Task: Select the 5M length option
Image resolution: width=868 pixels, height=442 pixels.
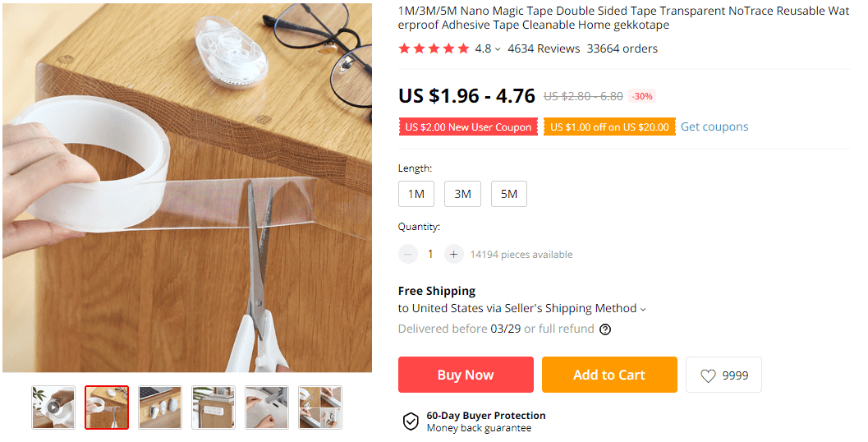Action: 509,194
